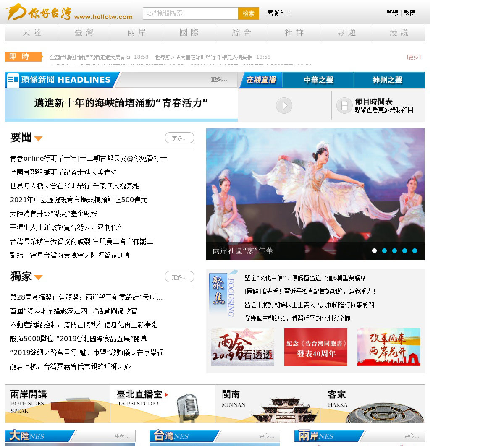The image size is (504, 446).
Task: Click the program schedule document icon
Action: 344,105
